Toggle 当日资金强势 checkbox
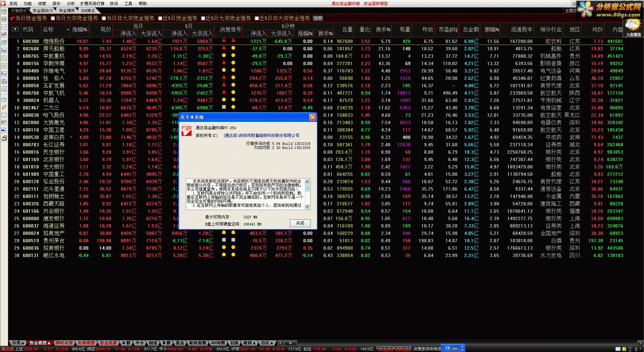Viewport: 644px width, 352px height. (12, 18)
